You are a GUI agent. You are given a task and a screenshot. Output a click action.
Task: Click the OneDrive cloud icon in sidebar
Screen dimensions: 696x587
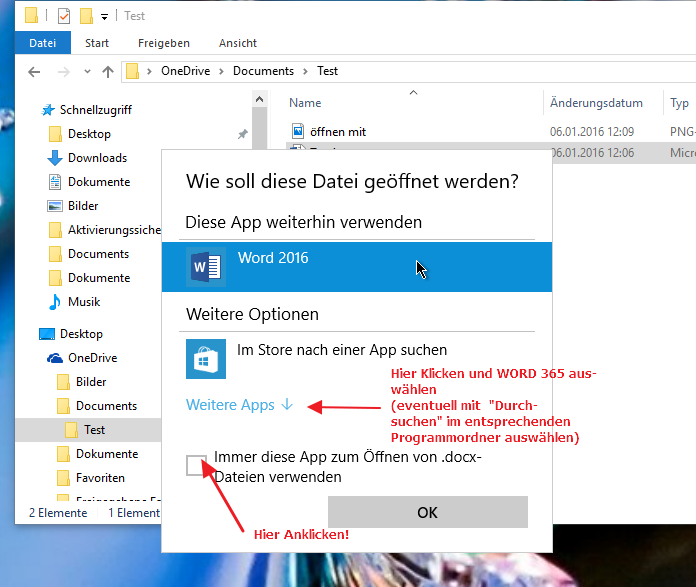pos(55,358)
